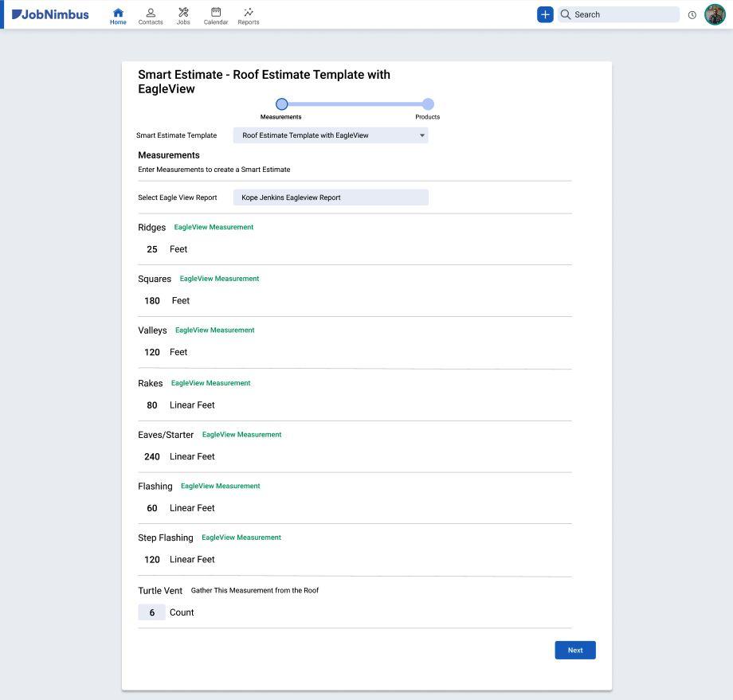Click the Turtle Vent label
Viewport: 733px width, 700px height.
point(160,591)
